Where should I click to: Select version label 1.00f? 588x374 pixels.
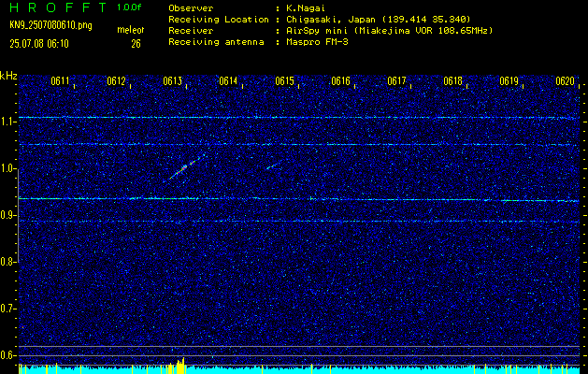[129, 7]
